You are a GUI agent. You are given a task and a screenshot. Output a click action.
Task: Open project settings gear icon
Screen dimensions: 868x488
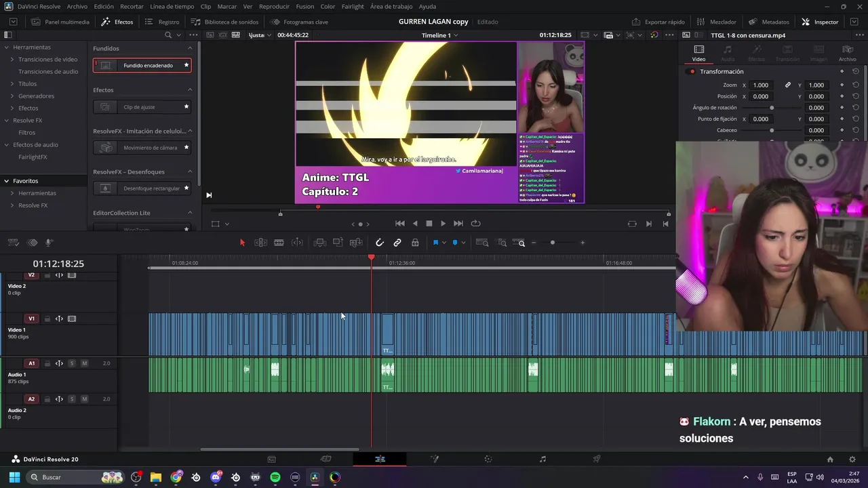tap(852, 459)
